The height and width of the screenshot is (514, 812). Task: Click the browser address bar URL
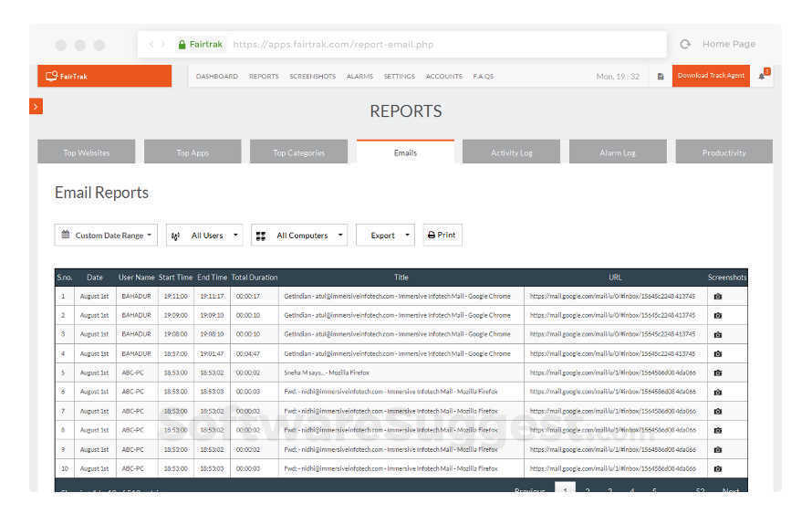tap(333, 45)
